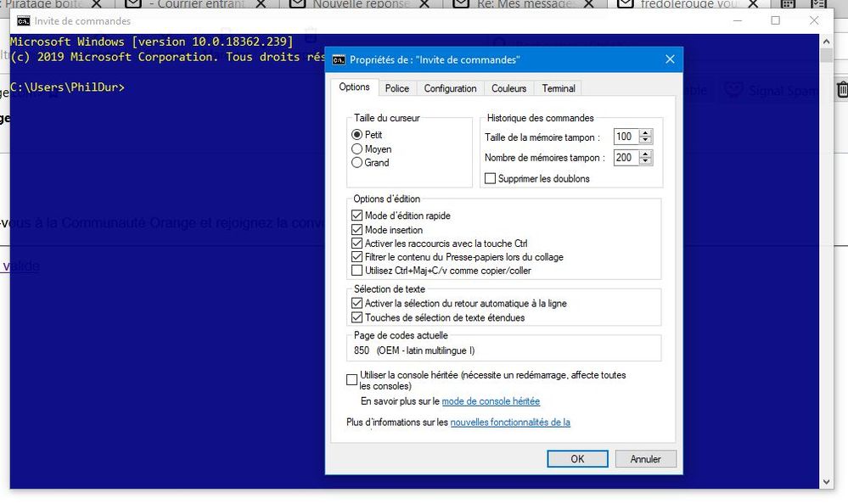
Task: Click the Invite de commandes window icon
Action: 23,21
